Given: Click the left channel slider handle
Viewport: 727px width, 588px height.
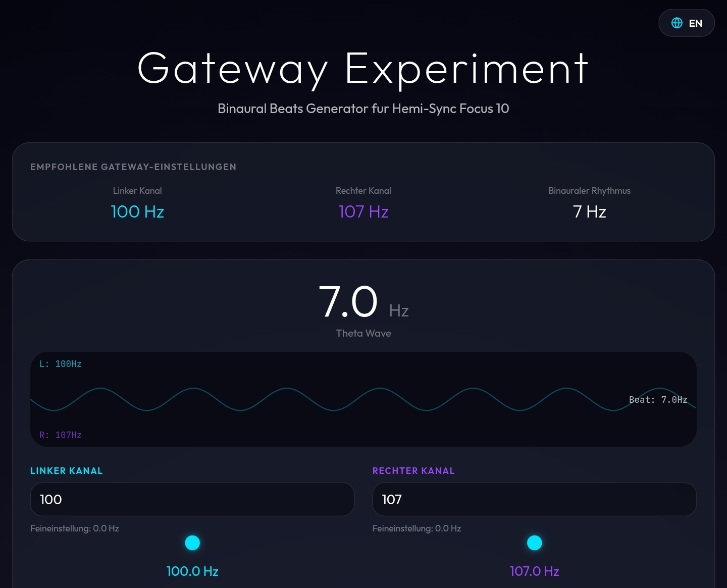Looking at the screenshot, I should pyautogui.click(x=192, y=543).
